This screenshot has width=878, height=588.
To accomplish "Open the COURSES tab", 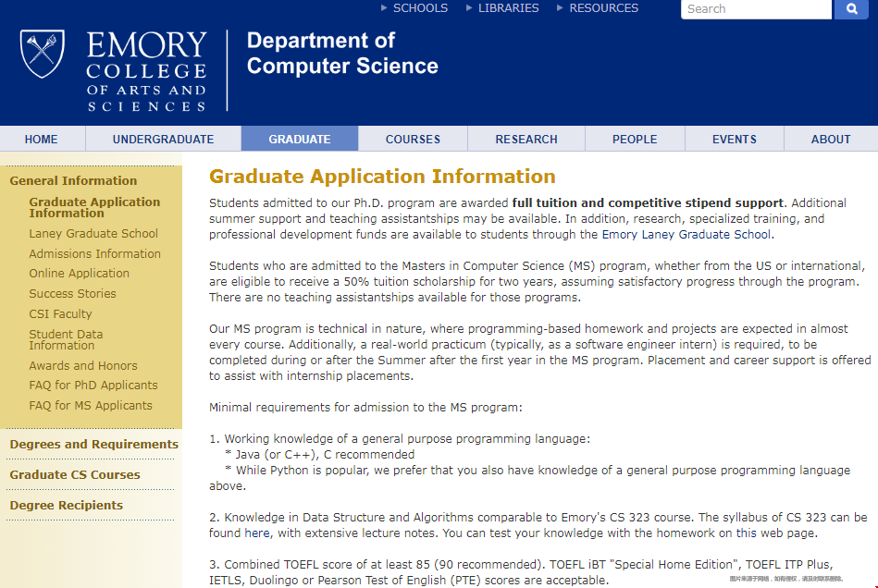I will tap(413, 139).
